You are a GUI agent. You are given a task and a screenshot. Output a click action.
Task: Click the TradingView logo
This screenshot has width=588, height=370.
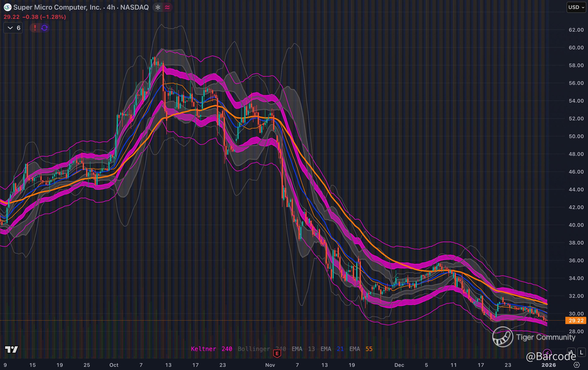tap(12, 349)
